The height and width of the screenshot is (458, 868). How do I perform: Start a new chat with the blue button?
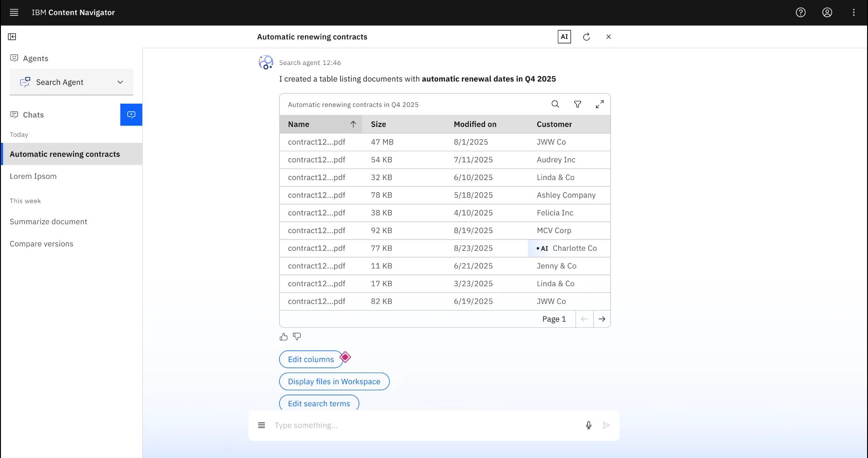[x=131, y=115]
